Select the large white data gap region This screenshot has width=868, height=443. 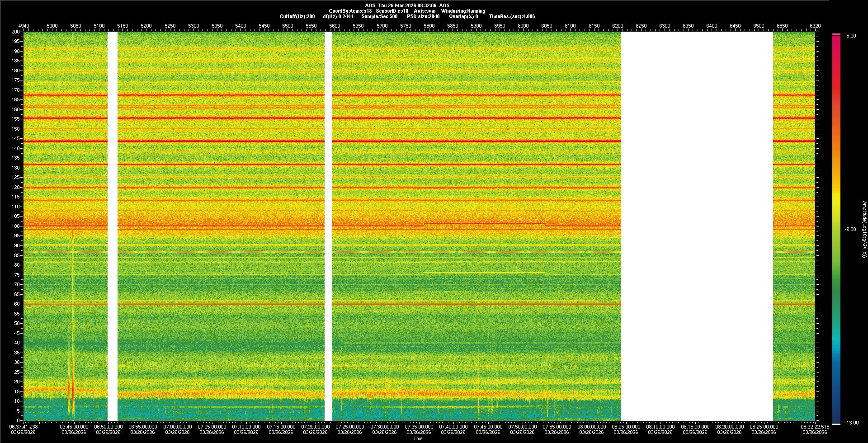coord(697,226)
